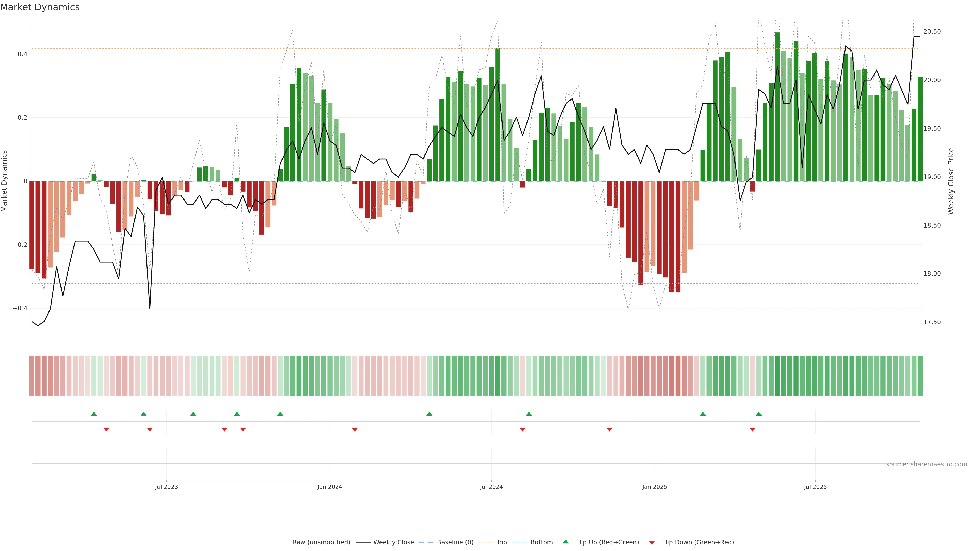
Task: Toggle the Weekly Close legend entry
Action: click(x=393, y=542)
